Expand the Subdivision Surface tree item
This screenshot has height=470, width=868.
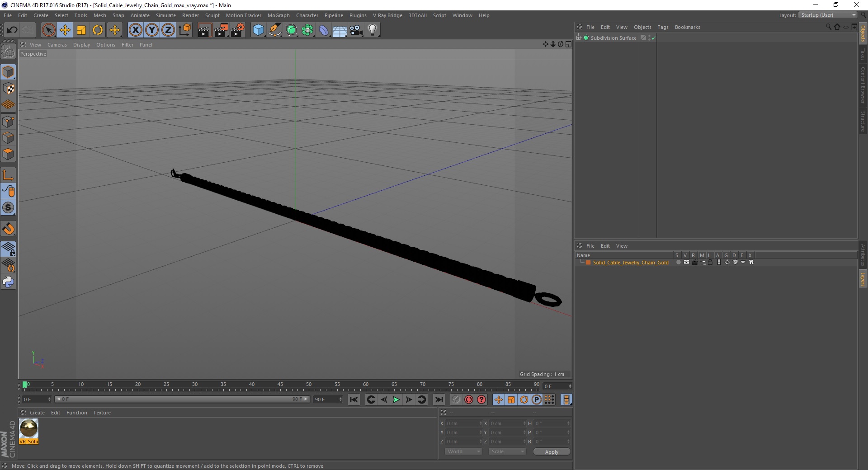[579, 38]
